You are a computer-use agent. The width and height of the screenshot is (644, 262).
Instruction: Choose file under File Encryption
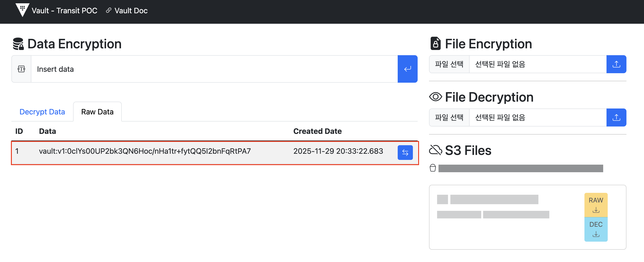pyautogui.click(x=449, y=64)
